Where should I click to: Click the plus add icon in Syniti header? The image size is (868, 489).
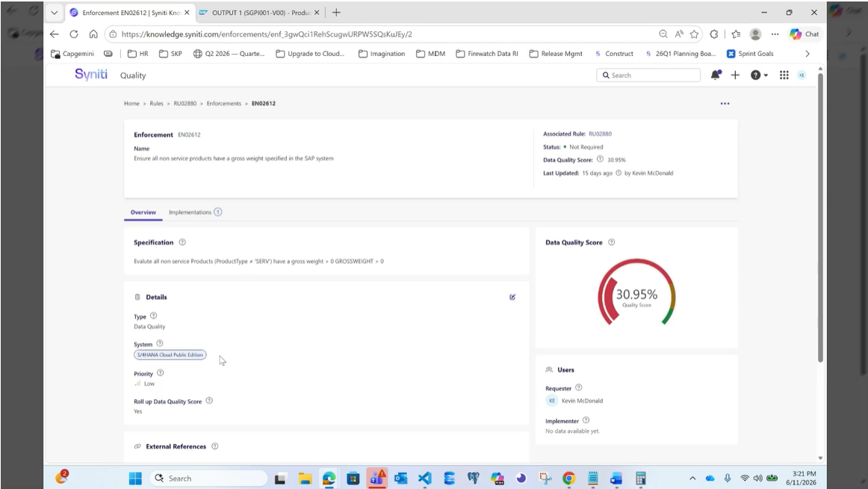735,76
